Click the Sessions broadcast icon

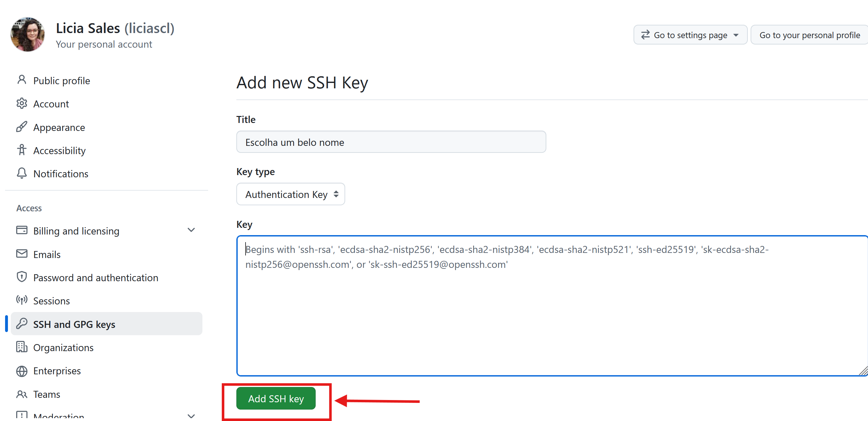pyautogui.click(x=22, y=300)
